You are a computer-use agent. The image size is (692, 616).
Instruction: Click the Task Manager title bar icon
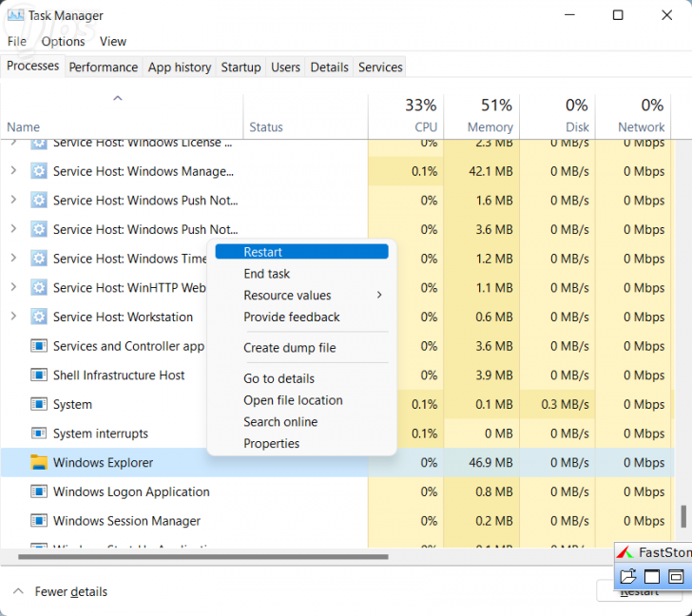pos(15,15)
